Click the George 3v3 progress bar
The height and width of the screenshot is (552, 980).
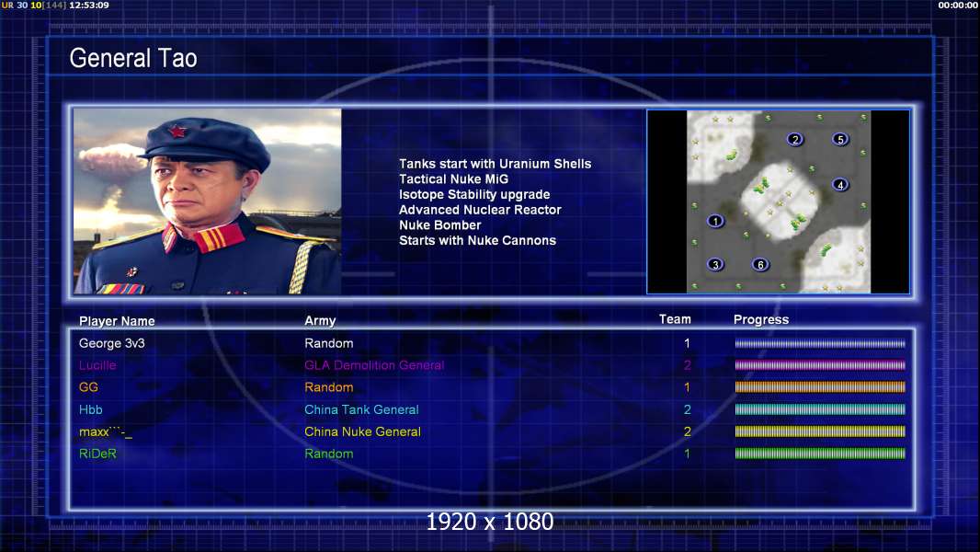click(x=820, y=343)
